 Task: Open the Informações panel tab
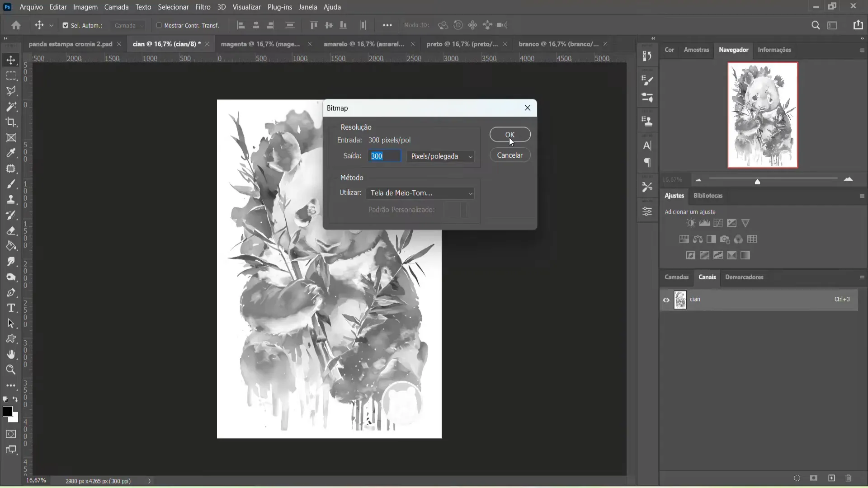(774, 50)
